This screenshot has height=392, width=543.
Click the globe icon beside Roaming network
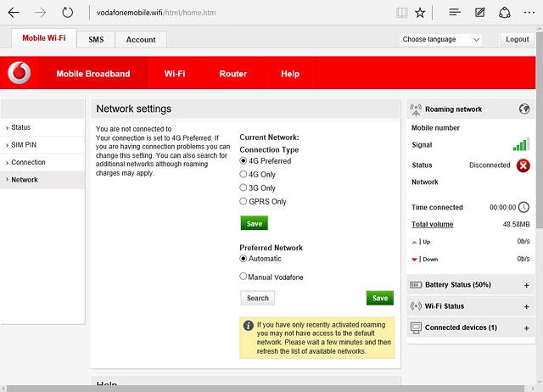pyautogui.click(x=523, y=109)
